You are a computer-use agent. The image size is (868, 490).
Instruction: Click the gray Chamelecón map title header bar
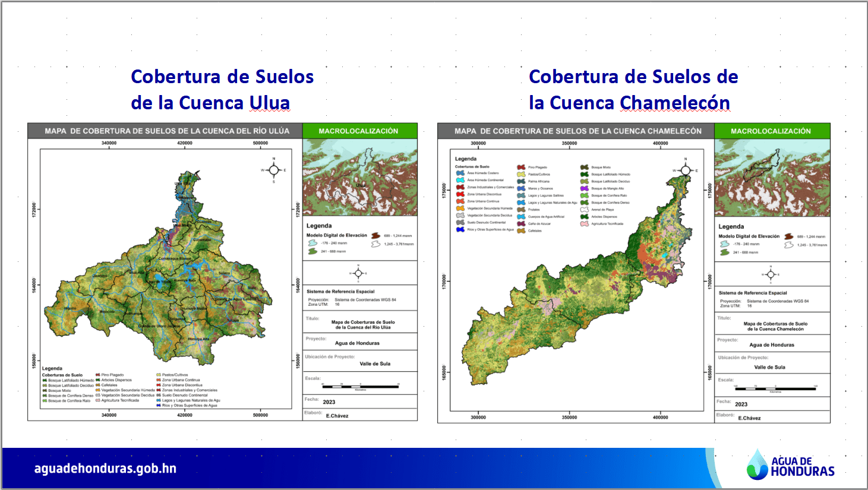click(577, 131)
